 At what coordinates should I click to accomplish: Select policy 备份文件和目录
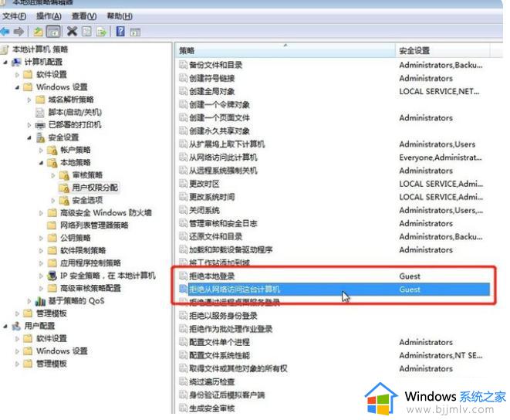(x=215, y=65)
